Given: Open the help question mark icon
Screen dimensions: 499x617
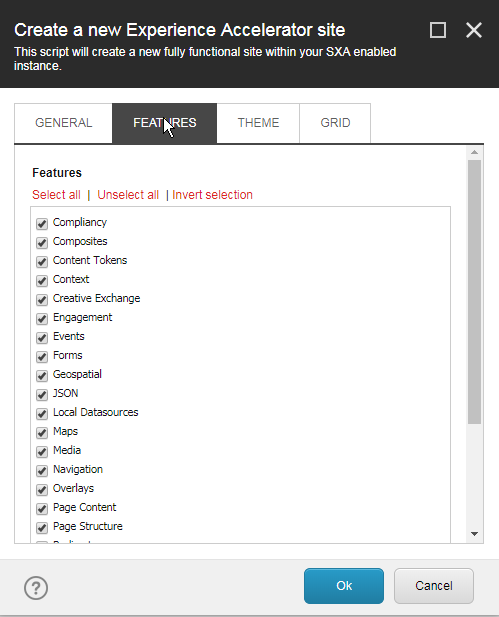Looking at the screenshot, I should tap(36, 588).
